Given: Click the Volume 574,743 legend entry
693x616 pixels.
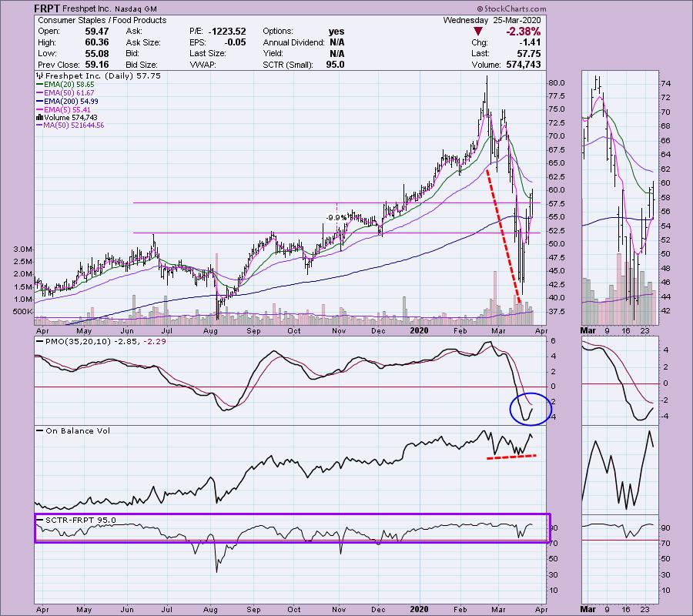Looking at the screenshot, I should [x=67, y=118].
